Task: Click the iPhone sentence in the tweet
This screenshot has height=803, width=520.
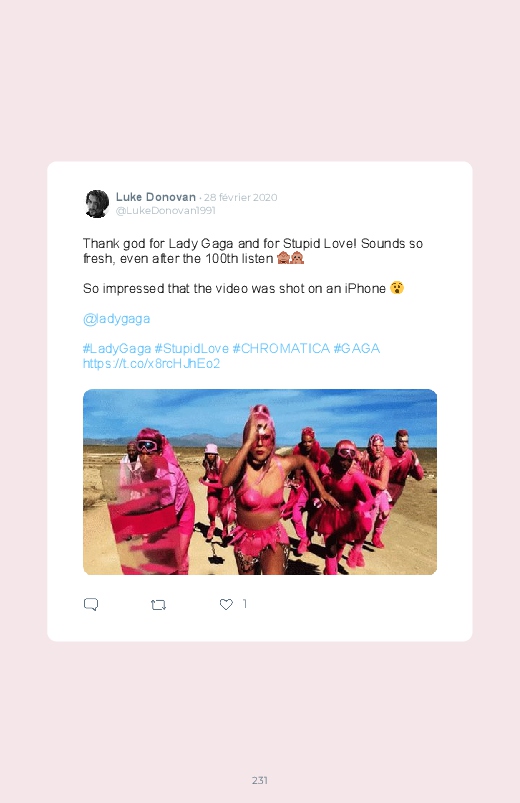Action: pyautogui.click(x=234, y=288)
